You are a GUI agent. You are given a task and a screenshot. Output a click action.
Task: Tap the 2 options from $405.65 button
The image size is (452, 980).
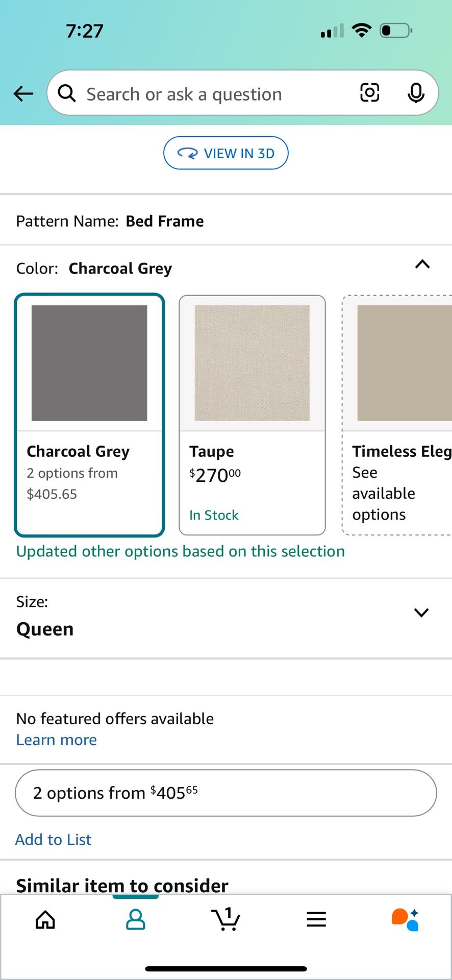(226, 793)
